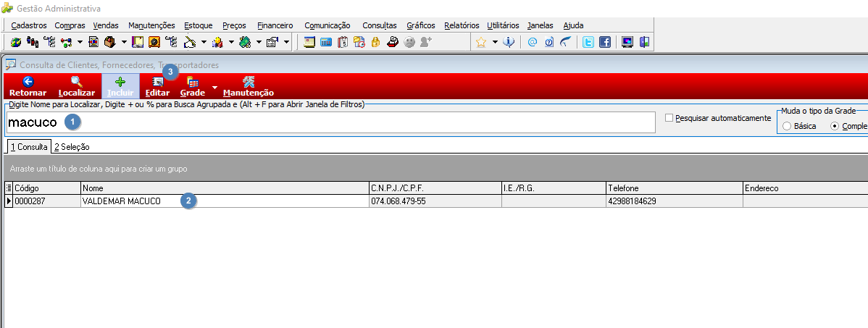
Task: Click the Retornar button
Action: pos(28,87)
